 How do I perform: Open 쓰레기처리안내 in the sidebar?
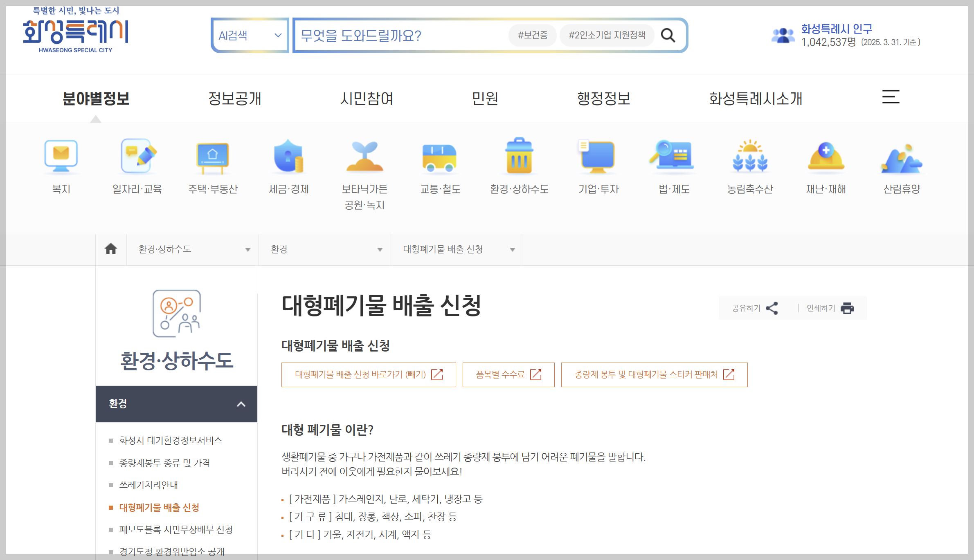[x=148, y=485]
